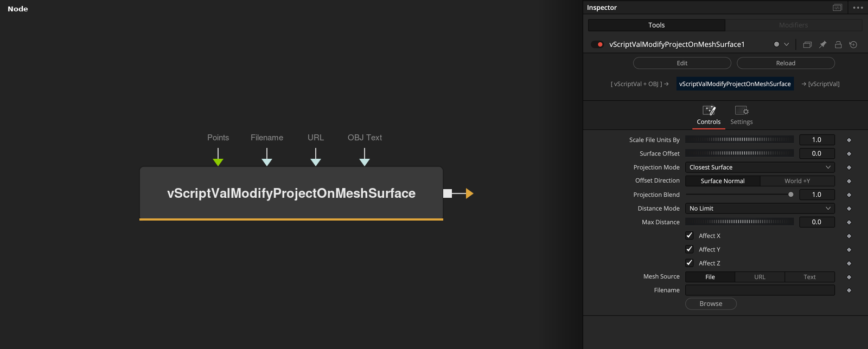Click the Projection Blend slider handle
868x349 pixels.
pos(790,195)
